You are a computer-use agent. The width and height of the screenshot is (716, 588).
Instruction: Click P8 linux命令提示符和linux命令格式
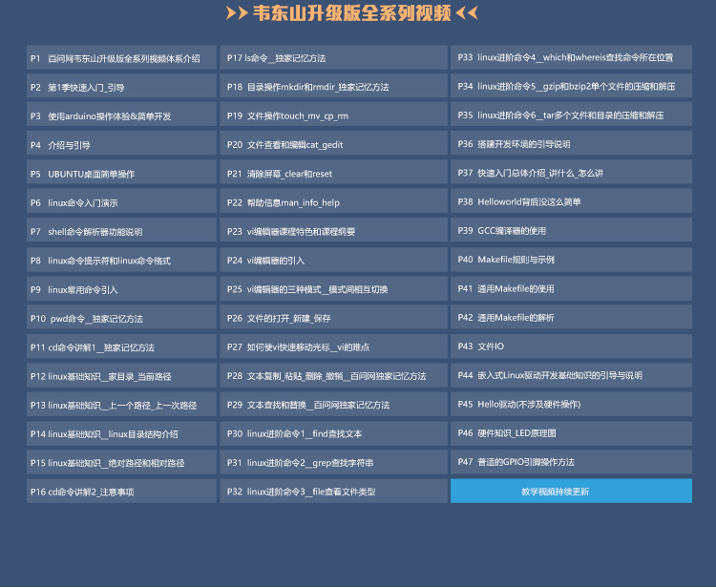[121, 260]
